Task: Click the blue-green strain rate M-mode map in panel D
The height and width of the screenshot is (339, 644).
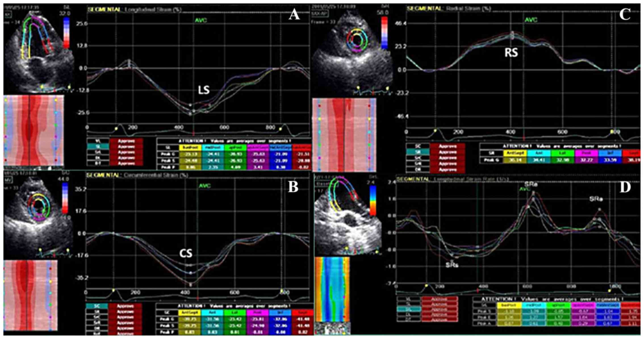Action: (332, 288)
